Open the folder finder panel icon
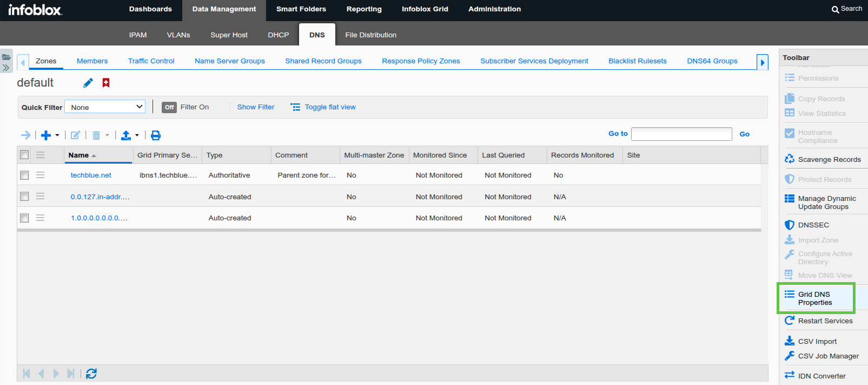This screenshot has height=385, width=868. click(6, 57)
